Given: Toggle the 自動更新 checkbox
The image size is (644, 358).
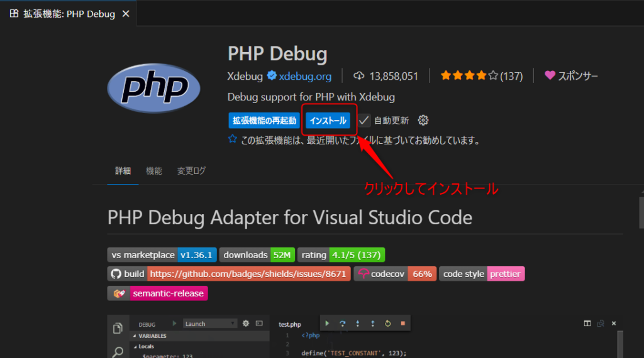Looking at the screenshot, I should pos(364,120).
